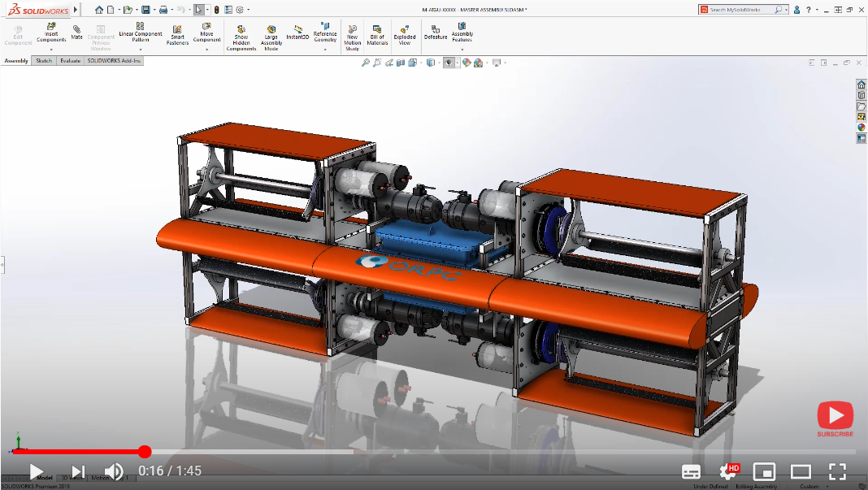Print using the printer icon
This screenshot has width=868, height=490.
[x=163, y=10]
